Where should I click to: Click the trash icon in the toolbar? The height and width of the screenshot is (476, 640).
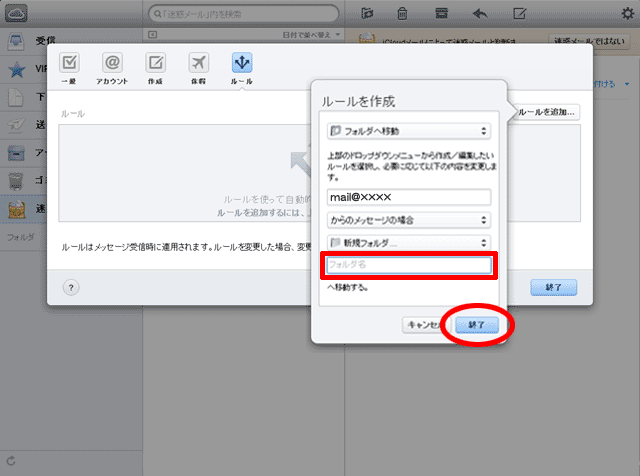tap(402, 13)
